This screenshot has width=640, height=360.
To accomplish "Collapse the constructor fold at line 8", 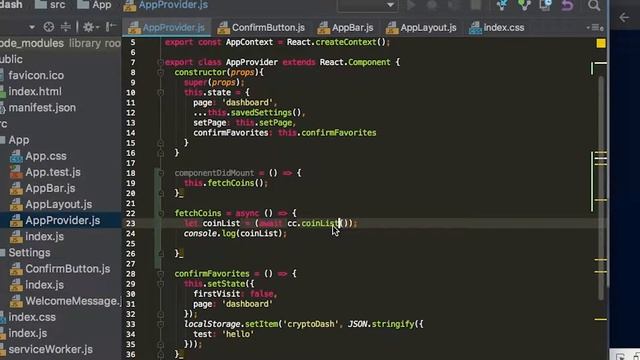I will point(160,73).
